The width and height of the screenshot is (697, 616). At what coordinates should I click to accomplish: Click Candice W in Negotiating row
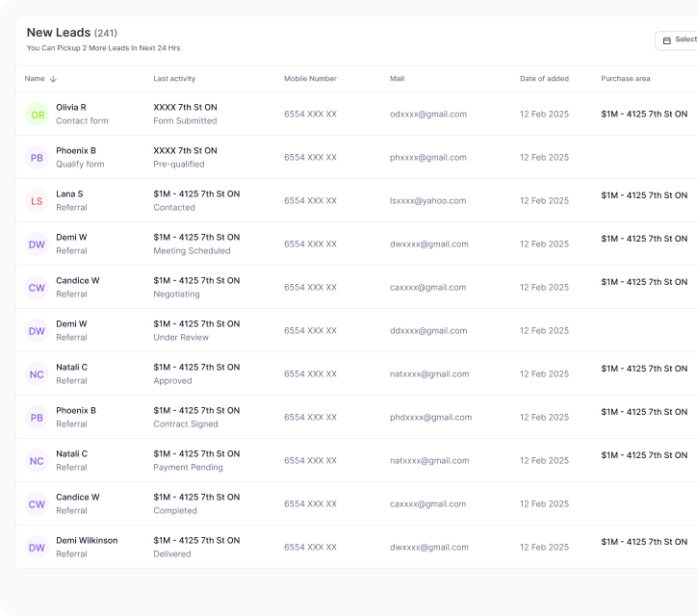[x=78, y=280]
